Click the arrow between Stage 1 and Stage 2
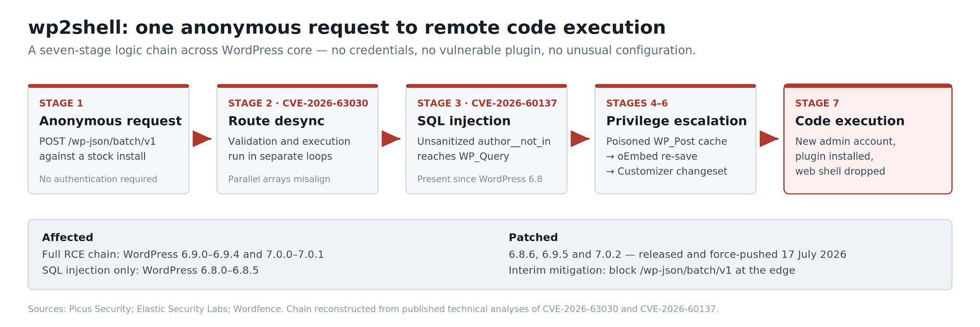Screen dimensions: 980x327 [202, 139]
